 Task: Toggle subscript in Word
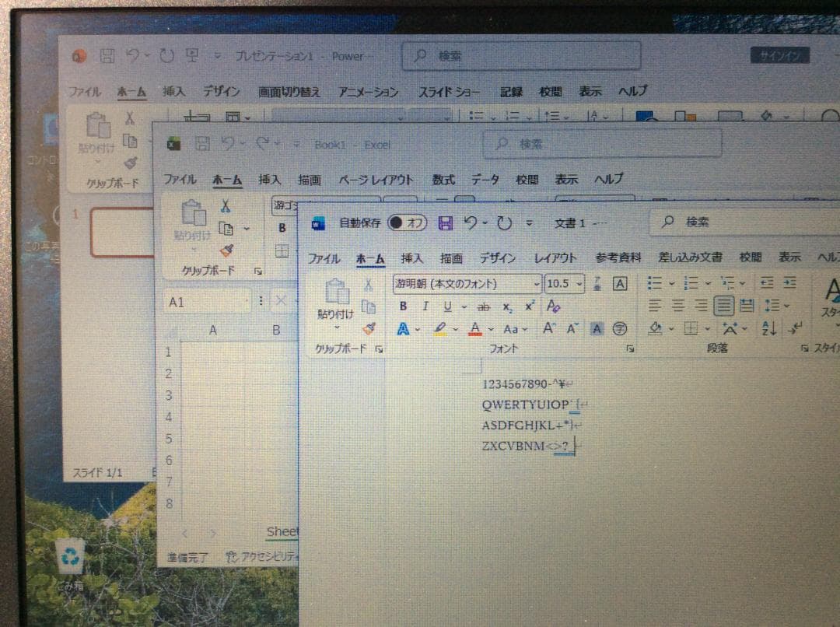(x=507, y=306)
